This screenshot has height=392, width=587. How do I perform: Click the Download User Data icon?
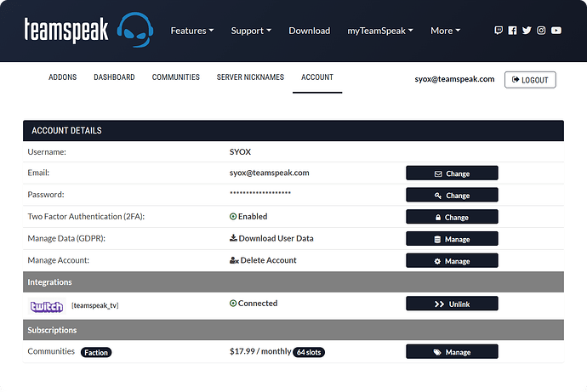[x=233, y=239]
